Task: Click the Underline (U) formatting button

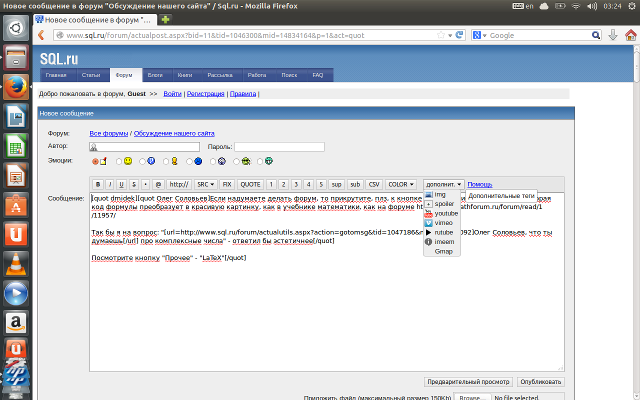Action: click(x=121, y=184)
